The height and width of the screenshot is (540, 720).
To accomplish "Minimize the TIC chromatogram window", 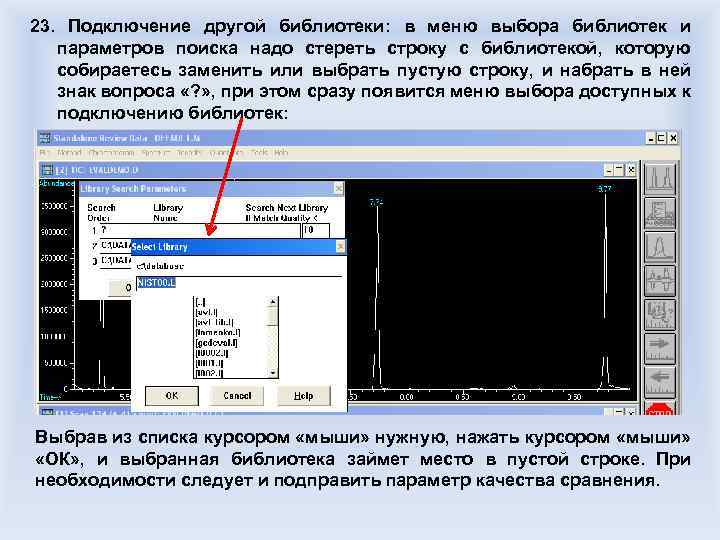I will pyautogui.click(x=608, y=170).
